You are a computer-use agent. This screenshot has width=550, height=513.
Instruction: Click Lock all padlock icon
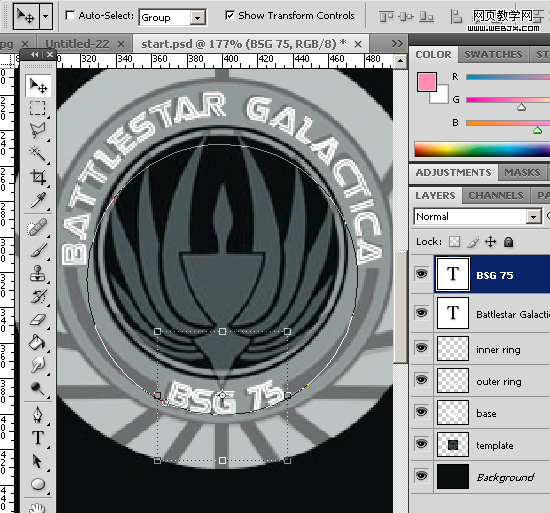pos(508,242)
